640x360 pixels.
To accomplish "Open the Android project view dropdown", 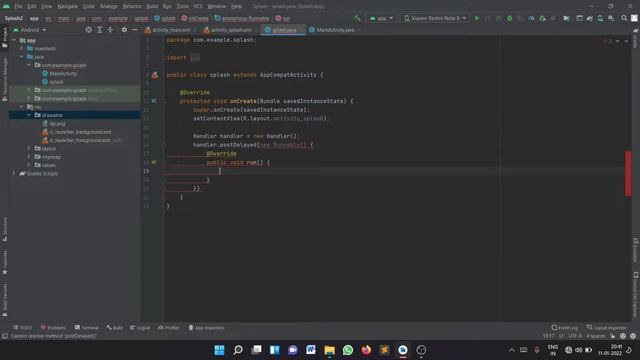I will 30,30.
